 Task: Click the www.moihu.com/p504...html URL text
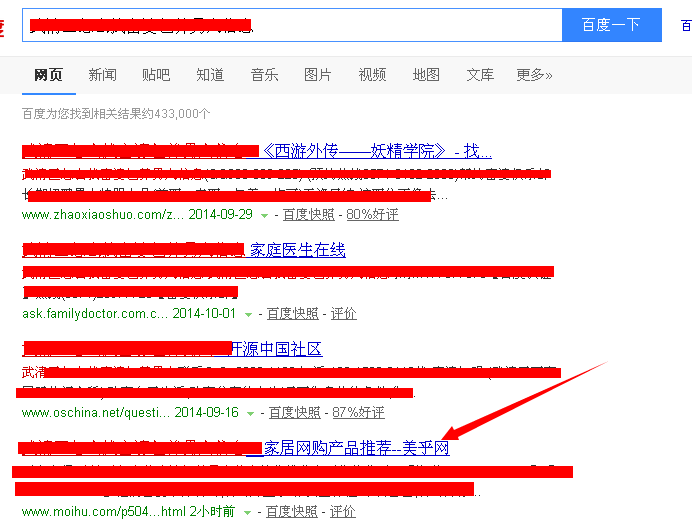coord(104,511)
